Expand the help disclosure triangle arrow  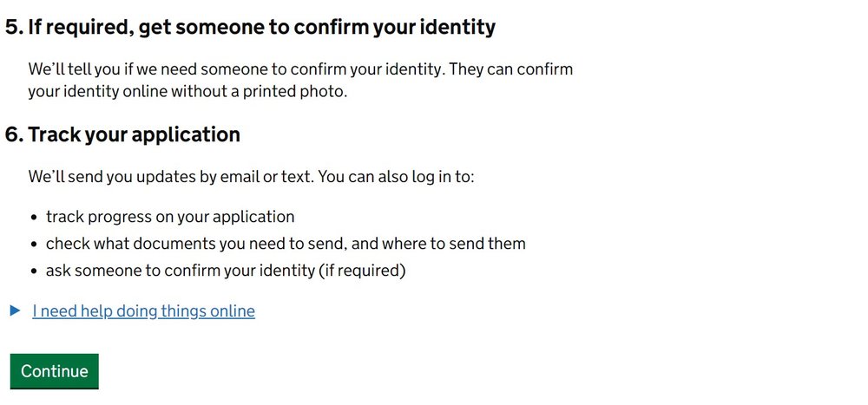(x=15, y=310)
